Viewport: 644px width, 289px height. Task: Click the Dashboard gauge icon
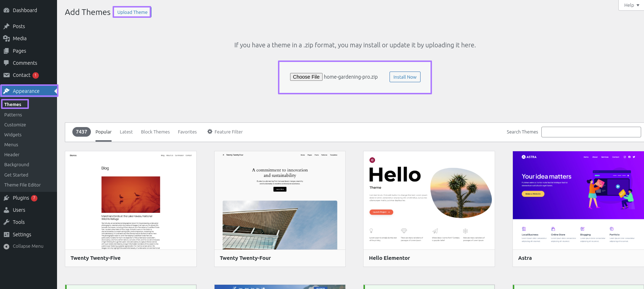coord(6,10)
